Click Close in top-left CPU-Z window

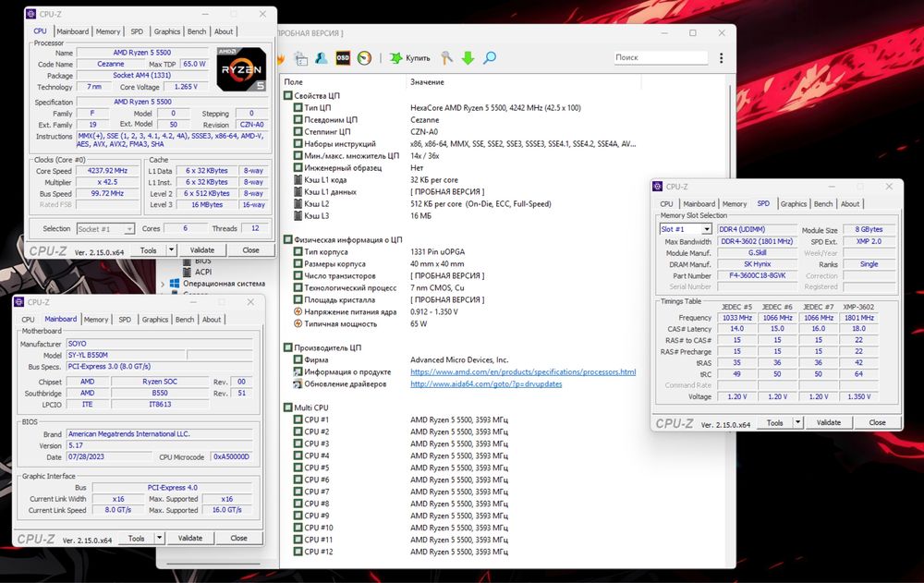point(250,250)
